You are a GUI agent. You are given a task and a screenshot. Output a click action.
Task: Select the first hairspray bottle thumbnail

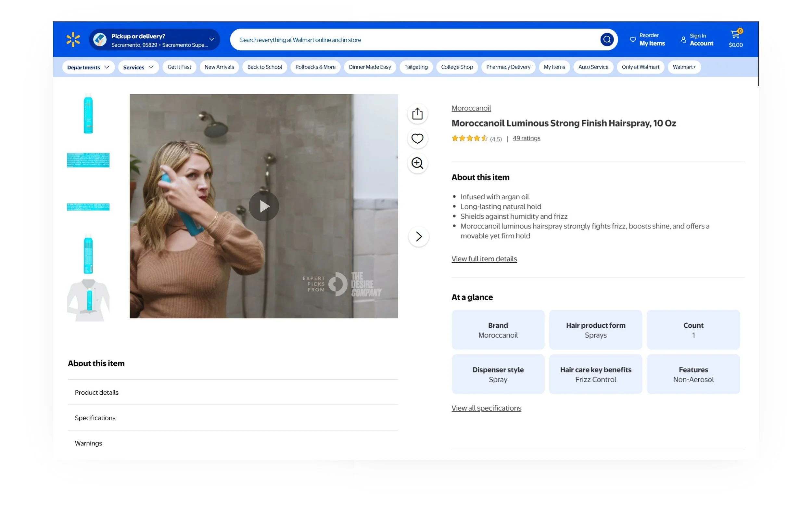(x=88, y=114)
